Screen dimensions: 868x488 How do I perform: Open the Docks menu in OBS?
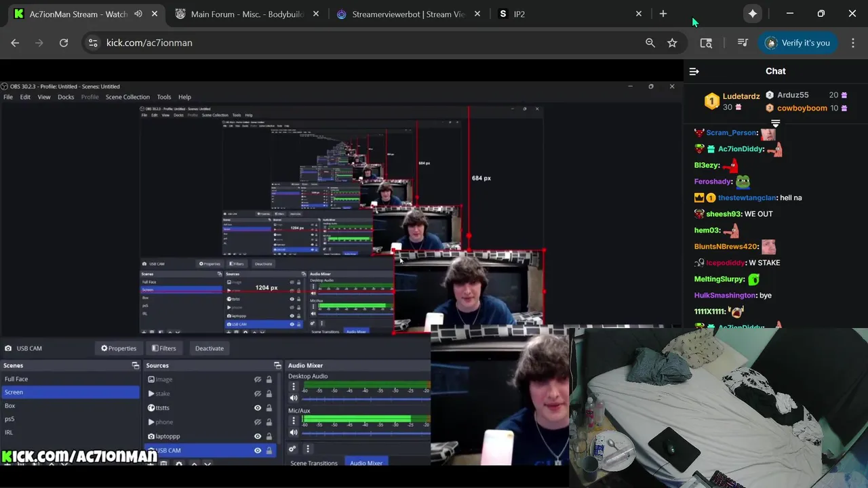[x=66, y=97]
